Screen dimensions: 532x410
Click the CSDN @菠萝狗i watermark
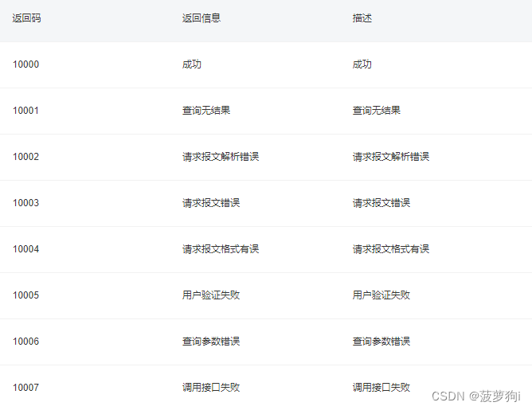coord(476,396)
